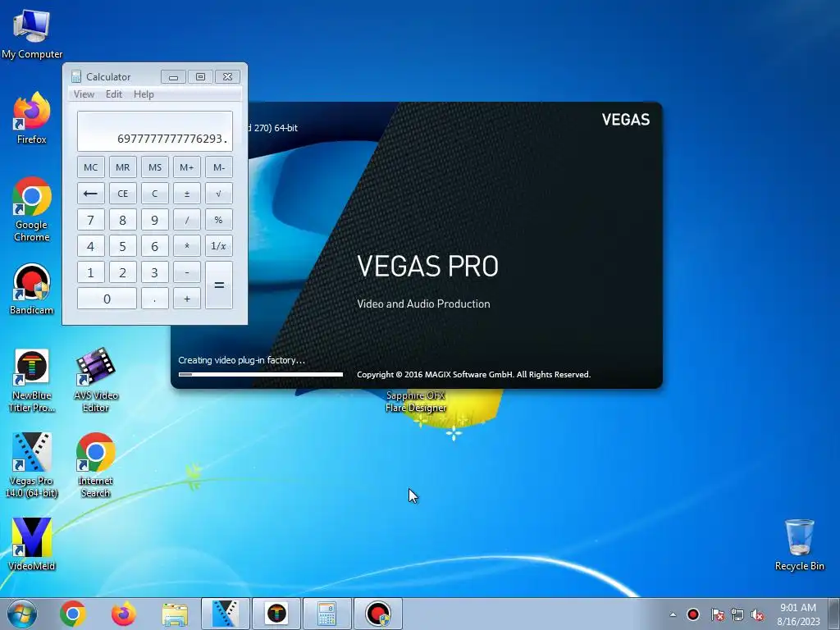
Task: Switch to Calculator taskbar button
Action: [x=327, y=614]
